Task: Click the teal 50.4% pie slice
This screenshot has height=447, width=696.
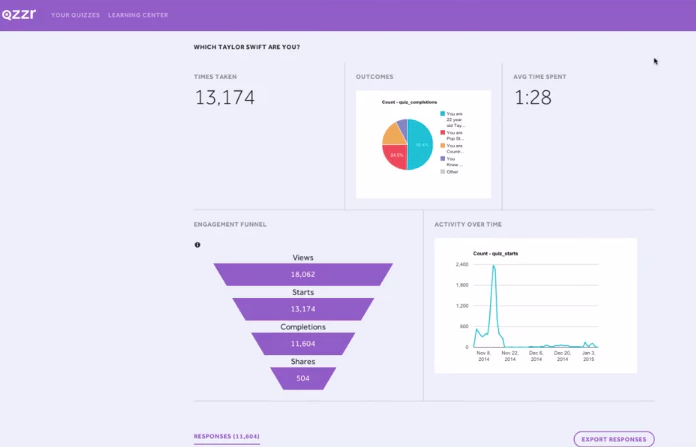Action: click(421, 145)
